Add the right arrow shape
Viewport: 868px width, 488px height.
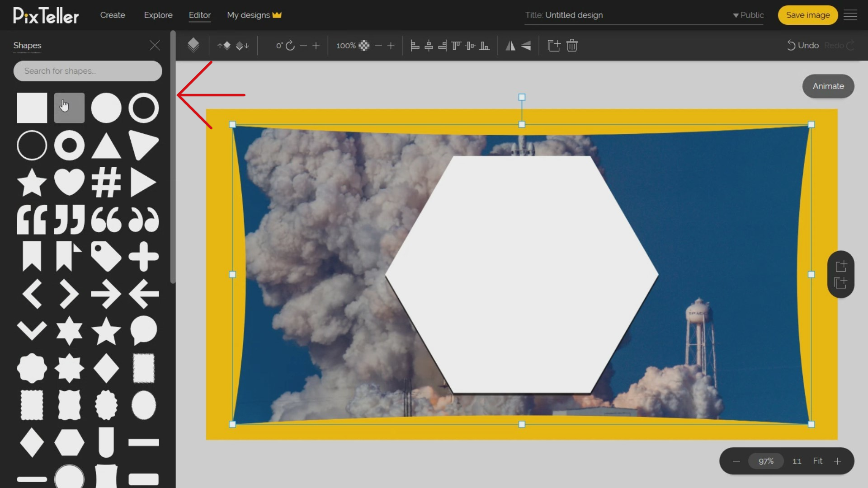tap(106, 294)
